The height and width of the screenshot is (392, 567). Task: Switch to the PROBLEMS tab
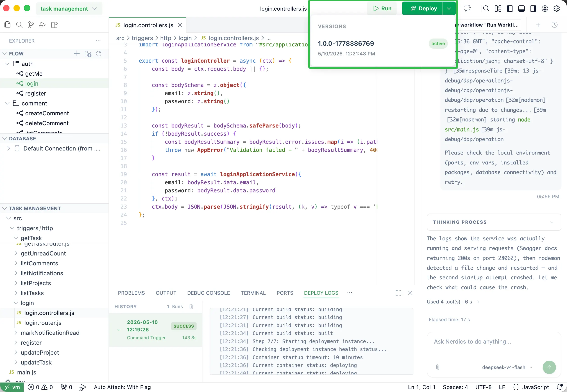click(131, 293)
